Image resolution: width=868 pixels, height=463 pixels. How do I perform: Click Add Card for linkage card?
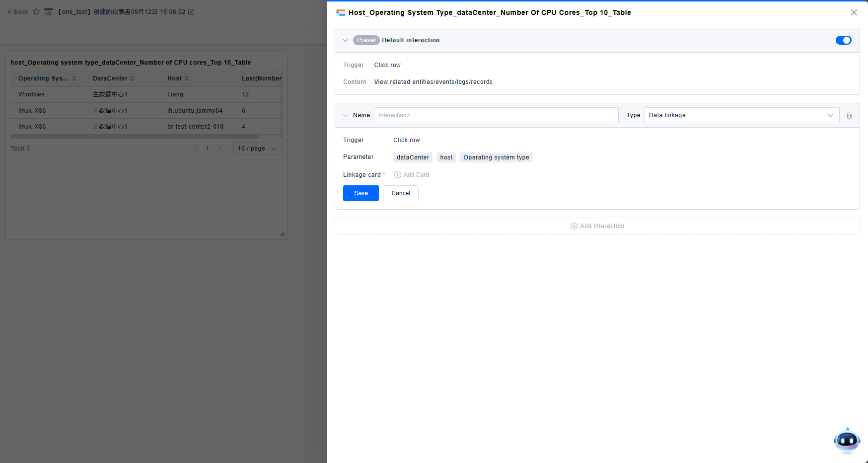coord(412,175)
